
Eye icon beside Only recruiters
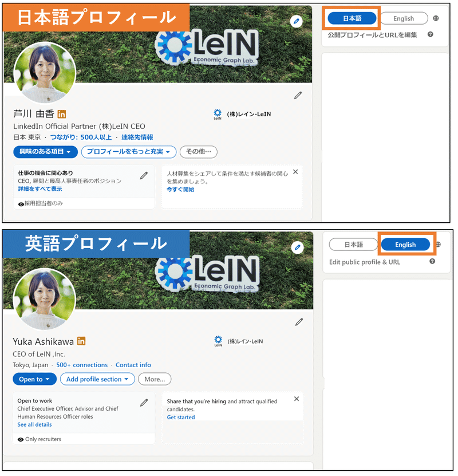21,439
